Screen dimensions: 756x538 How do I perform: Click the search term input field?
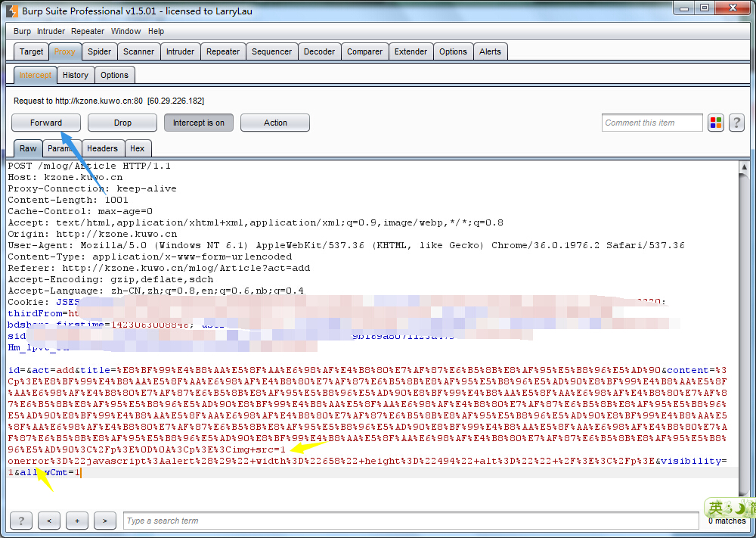[x=411, y=521]
